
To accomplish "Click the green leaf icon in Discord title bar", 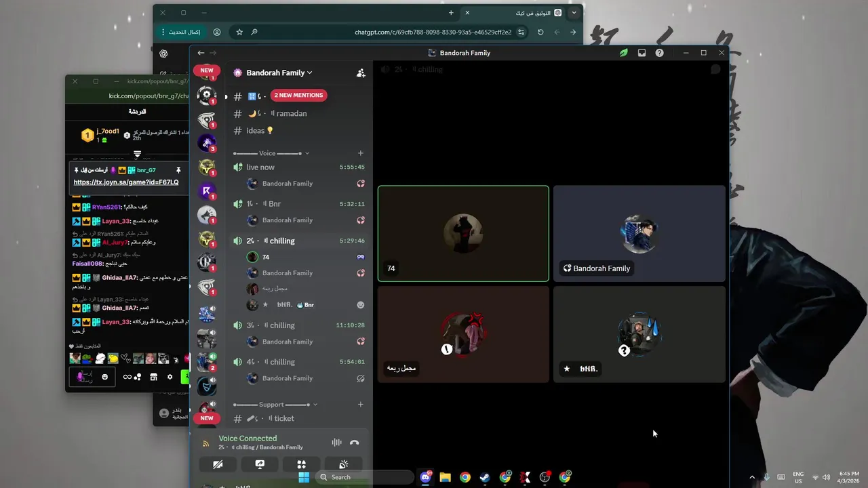I will click(x=623, y=53).
